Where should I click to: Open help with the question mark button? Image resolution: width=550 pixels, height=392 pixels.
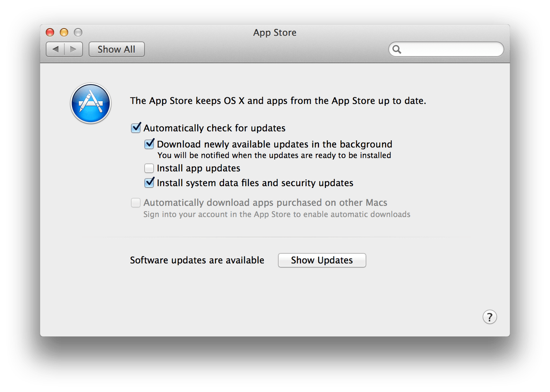pos(489,317)
